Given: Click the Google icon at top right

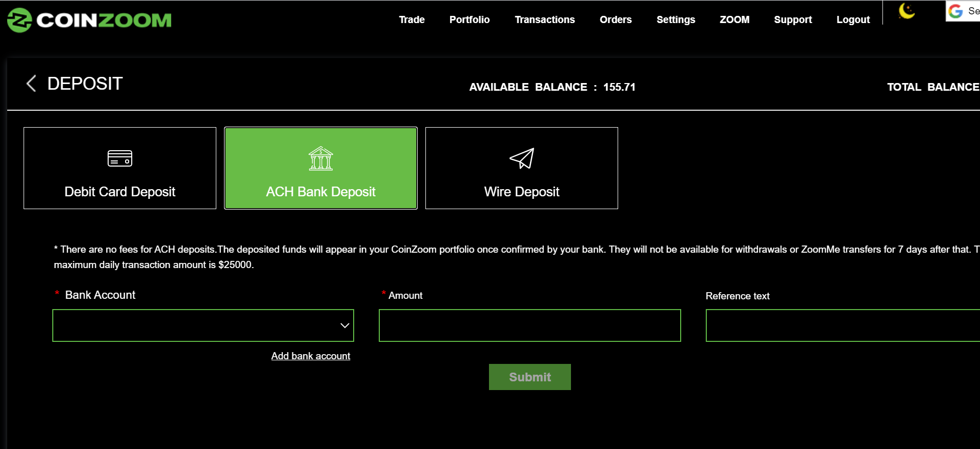Looking at the screenshot, I should click(x=955, y=11).
